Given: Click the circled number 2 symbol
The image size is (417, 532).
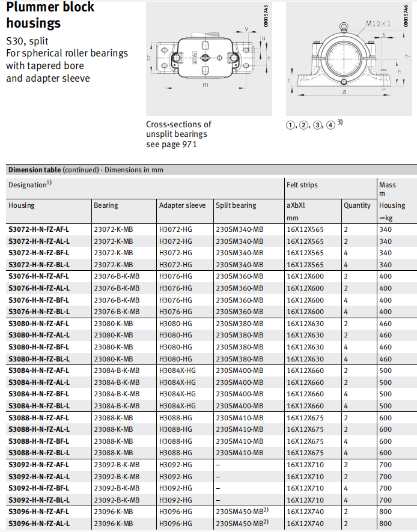Looking at the screenshot, I should [305, 125].
